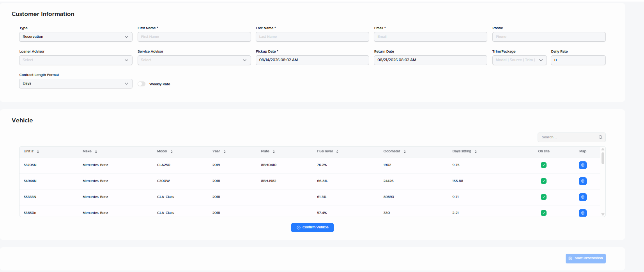Screen dimensions: 644x272
Task: Click Mercedes-Benz make in 54944N row
Action: 96,181
